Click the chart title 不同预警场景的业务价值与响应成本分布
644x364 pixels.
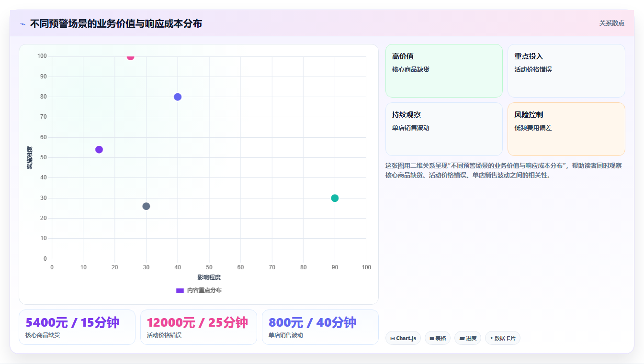point(116,23)
